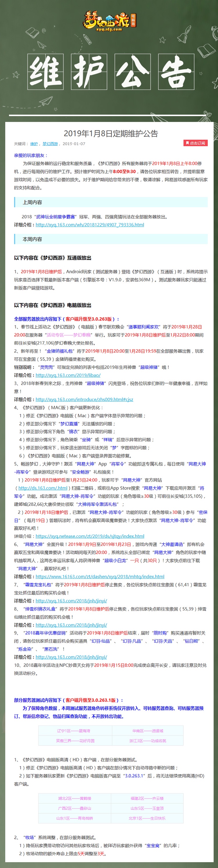Image resolution: width=218 pixels, height=868 pixels.
Task: Click the 大神将军令激活礼包 text
Action: click(97, 505)
